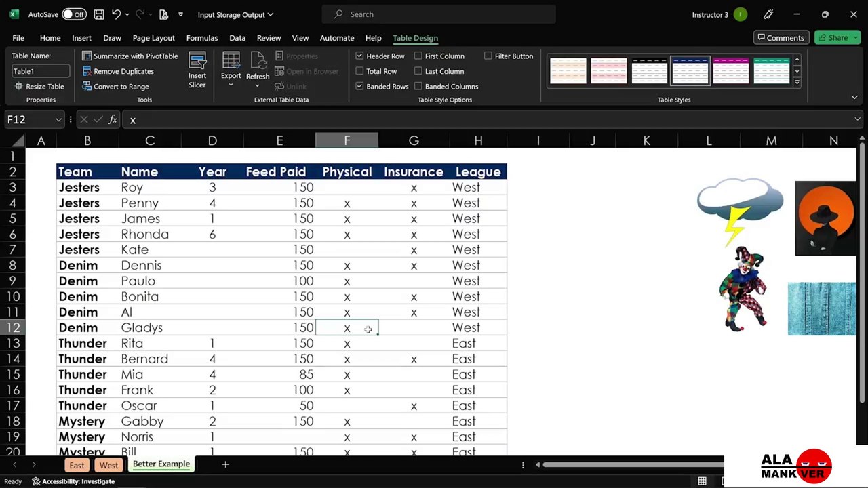Switch to the Data tab

point(237,38)
